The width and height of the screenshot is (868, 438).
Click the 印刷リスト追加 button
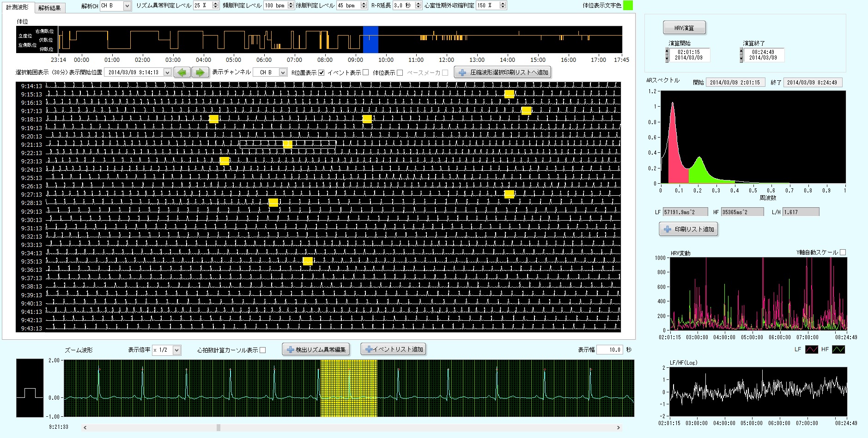(688, 229)
